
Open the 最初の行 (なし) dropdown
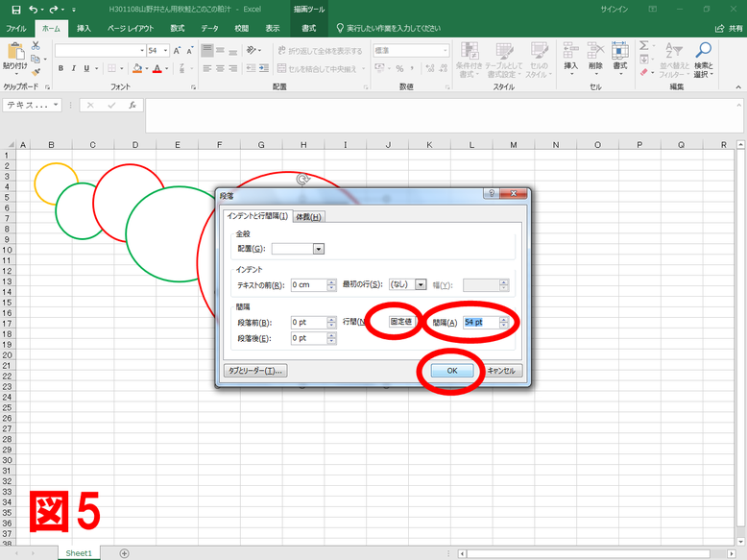[x=421, y=285]
